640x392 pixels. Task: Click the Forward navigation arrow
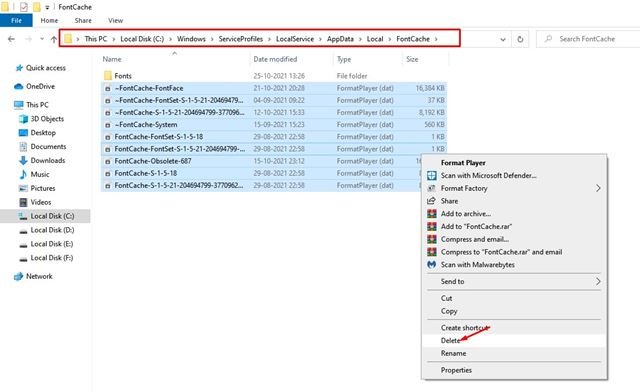coord(29,39)
